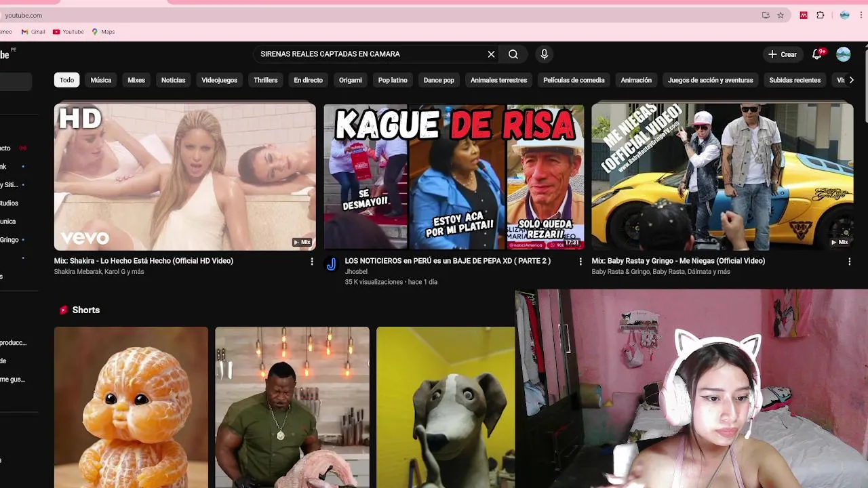
Task: Select the Noticias filter chip
Action: tap(173, 80)
